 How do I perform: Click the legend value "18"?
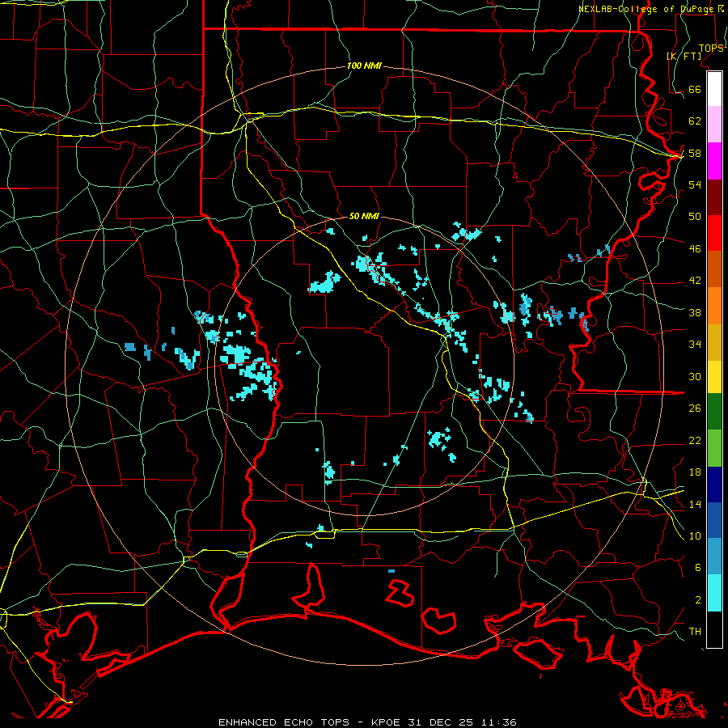click(x=695, y=472)
